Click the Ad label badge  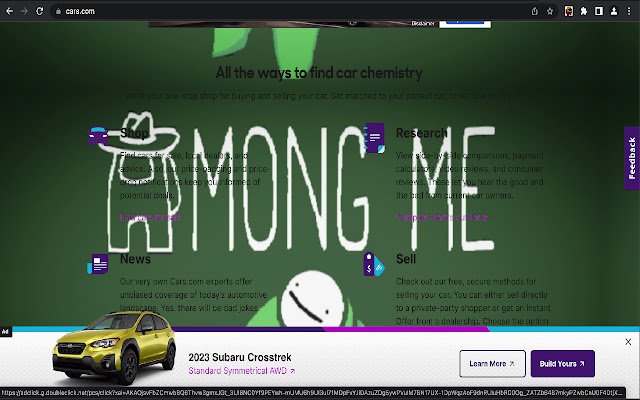tap(5, 331)
